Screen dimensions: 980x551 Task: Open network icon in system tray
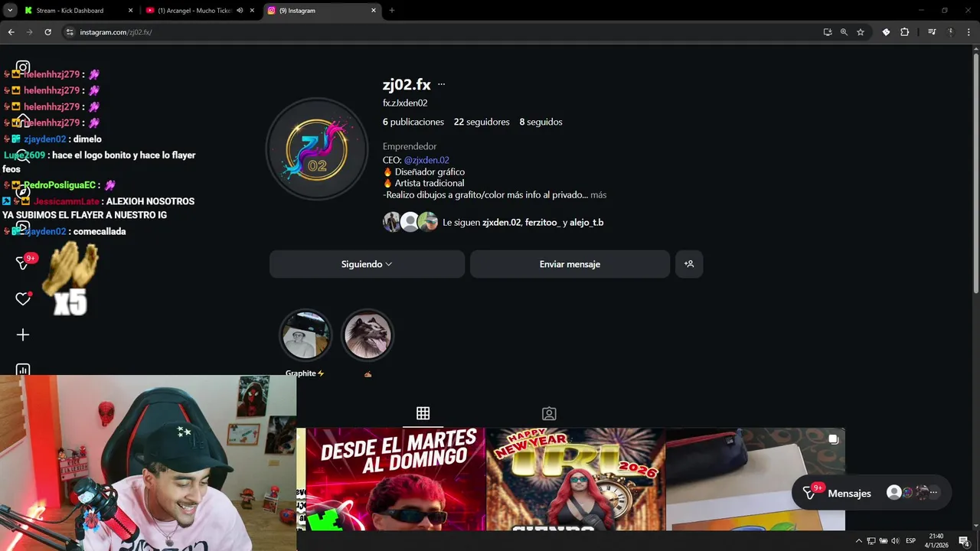click(871, 541)
